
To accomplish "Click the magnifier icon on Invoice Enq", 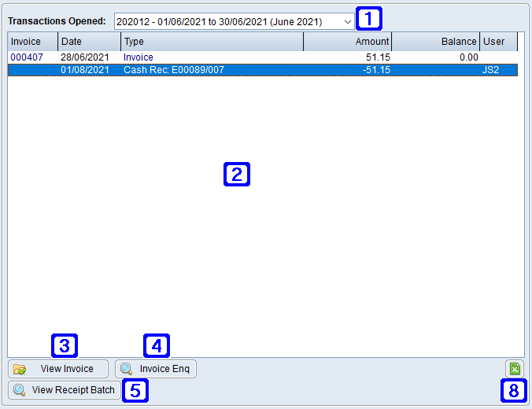I will click(127, 369).
